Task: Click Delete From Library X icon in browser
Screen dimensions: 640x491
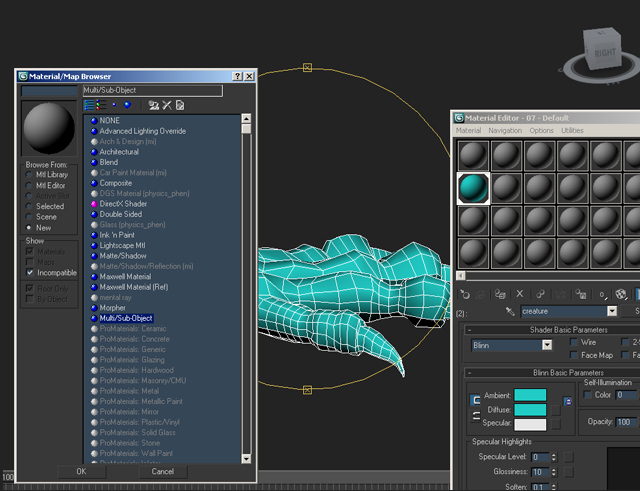Action: tap(167, 105)
